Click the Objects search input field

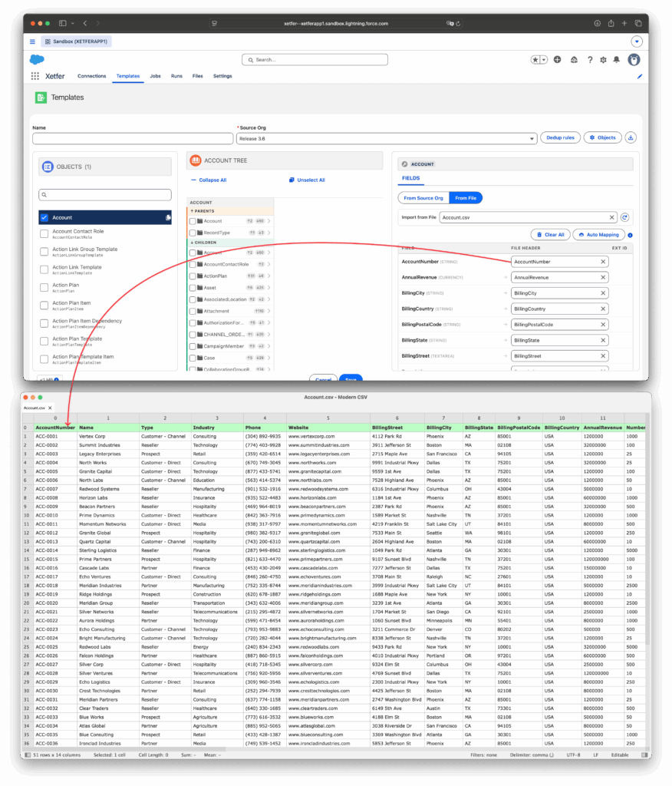(x=105, y=194)
